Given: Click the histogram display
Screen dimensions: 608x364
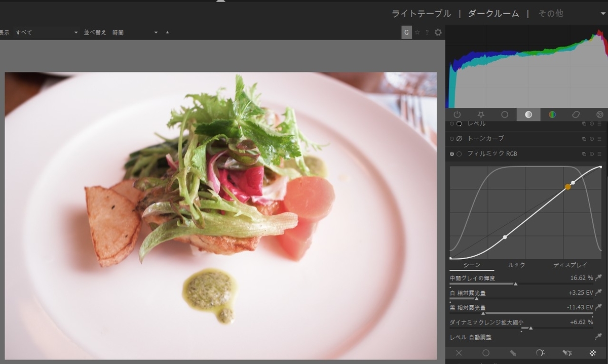Looking at the screenshot, I should point(527,67).
